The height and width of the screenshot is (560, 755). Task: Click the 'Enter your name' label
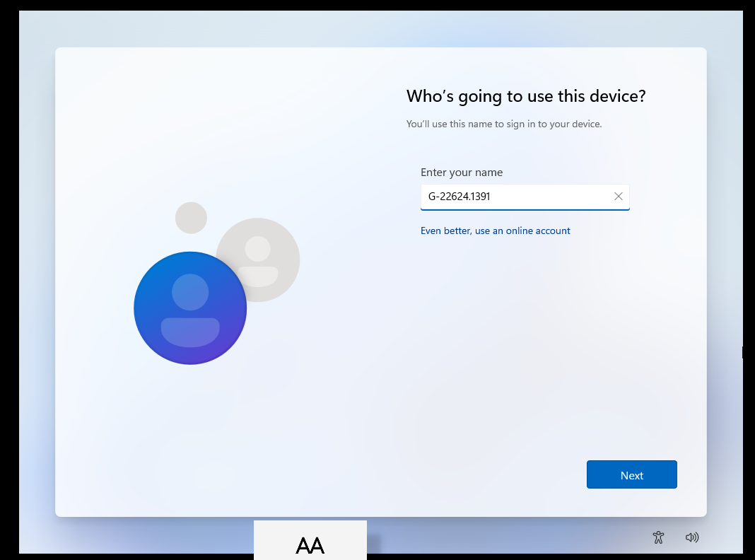[x=462, y=173]
